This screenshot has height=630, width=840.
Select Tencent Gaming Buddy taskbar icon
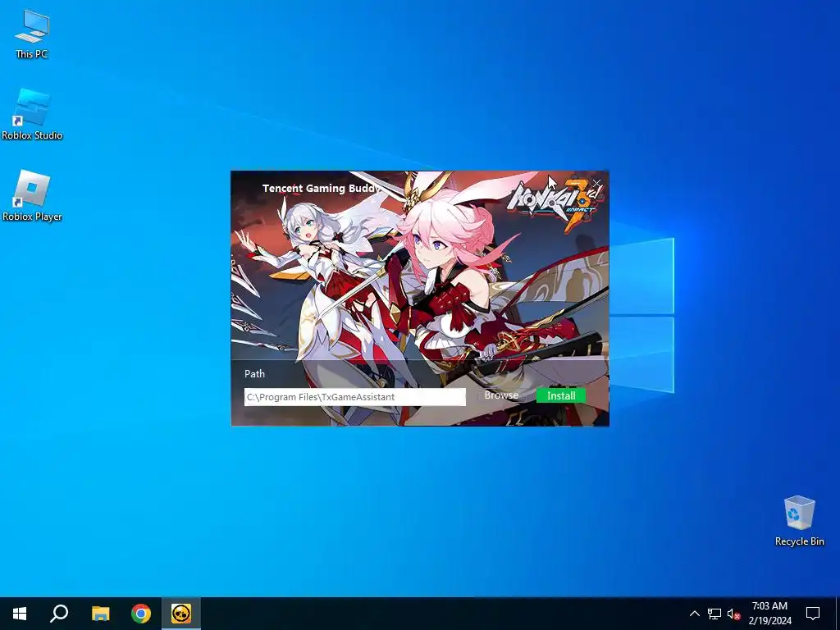pos(181,614)
